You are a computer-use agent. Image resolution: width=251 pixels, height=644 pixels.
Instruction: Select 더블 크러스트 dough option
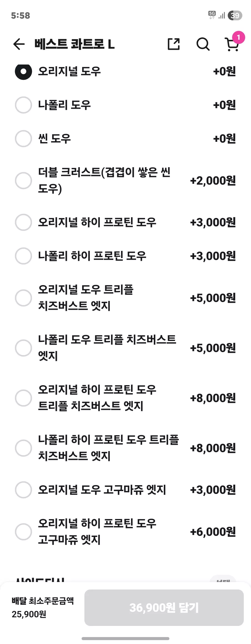click(125, 180)
